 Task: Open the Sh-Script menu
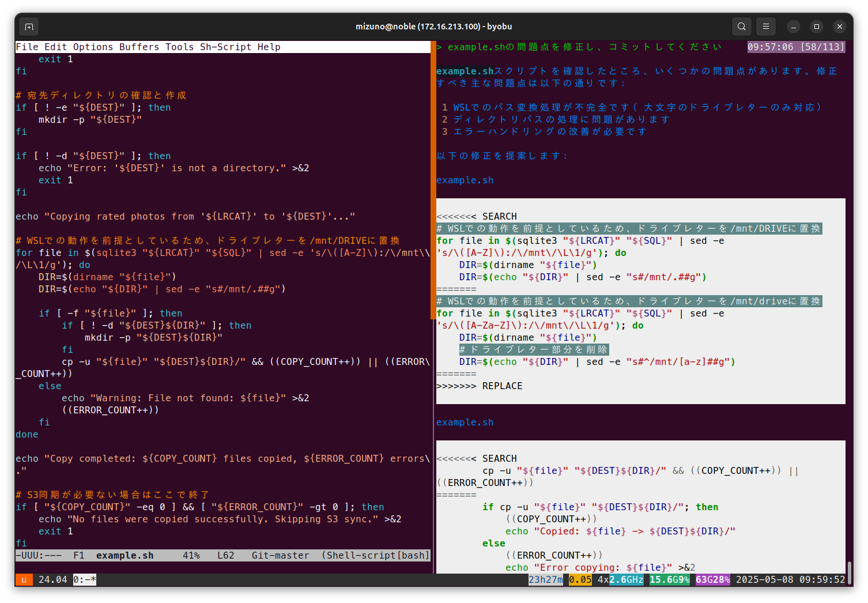pyautogui.click(x=225, y=47)
